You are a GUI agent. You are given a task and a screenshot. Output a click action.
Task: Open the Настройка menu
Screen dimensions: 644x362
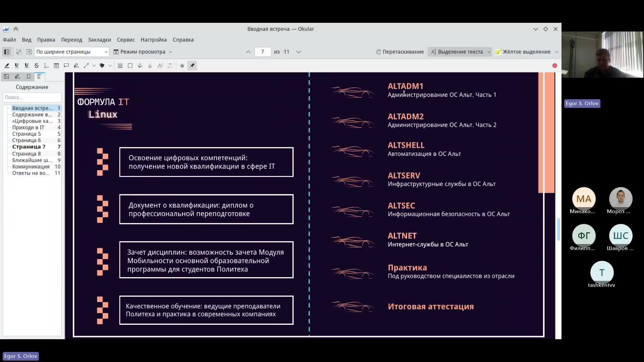click(x=154, y=40)
